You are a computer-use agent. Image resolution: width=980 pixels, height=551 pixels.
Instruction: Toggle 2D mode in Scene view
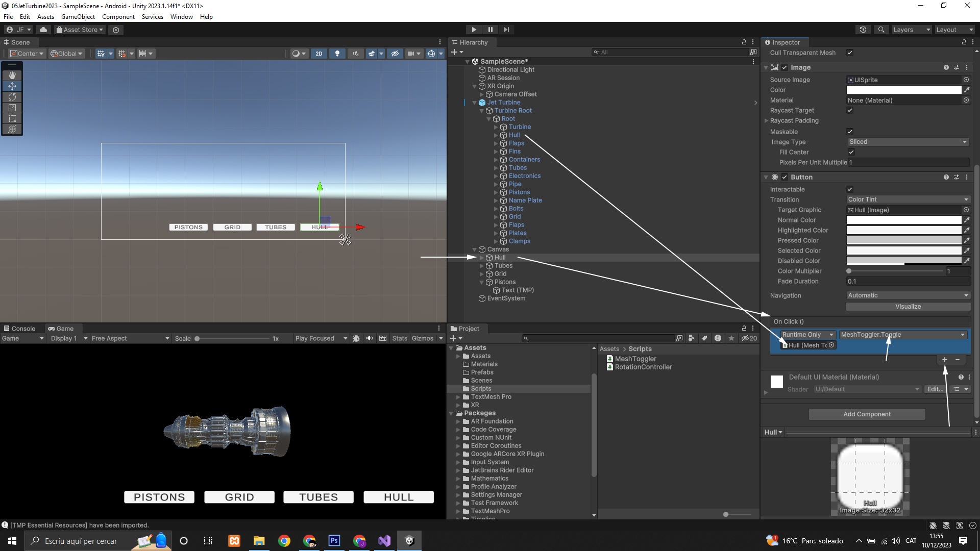tap(319, 54)
